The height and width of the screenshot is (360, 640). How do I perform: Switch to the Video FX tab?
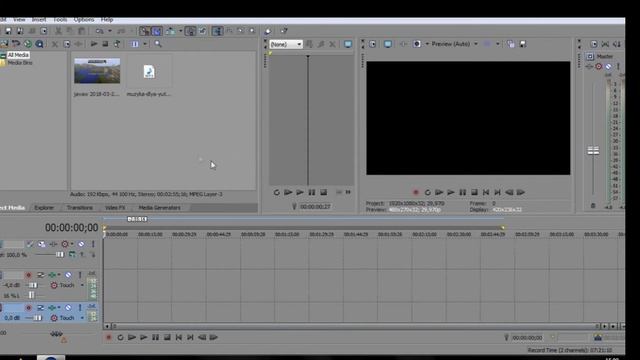[x=115, y=208]
